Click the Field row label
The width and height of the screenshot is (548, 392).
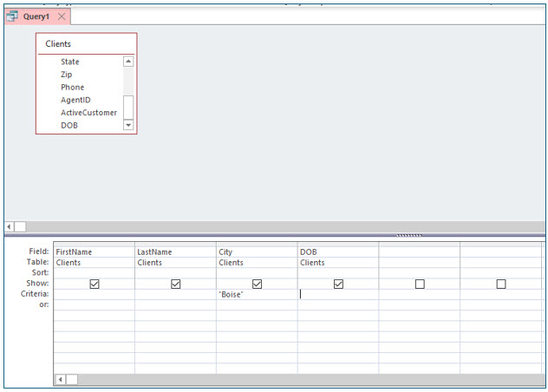pos(39,252)
